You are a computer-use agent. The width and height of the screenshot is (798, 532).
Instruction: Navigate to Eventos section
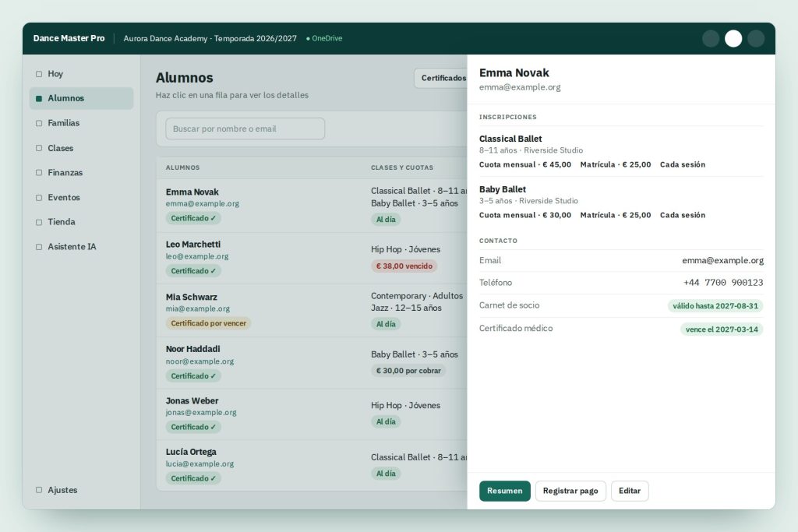pos(81,197)
